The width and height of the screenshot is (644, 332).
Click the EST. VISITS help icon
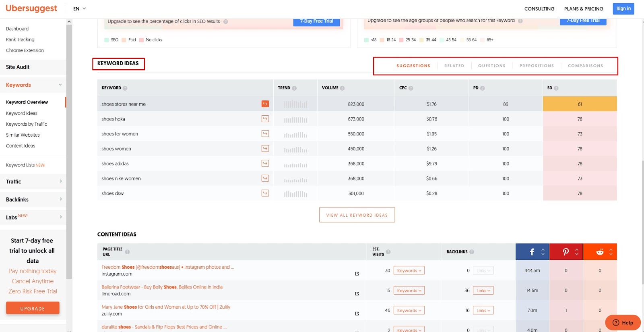[388, 252]
